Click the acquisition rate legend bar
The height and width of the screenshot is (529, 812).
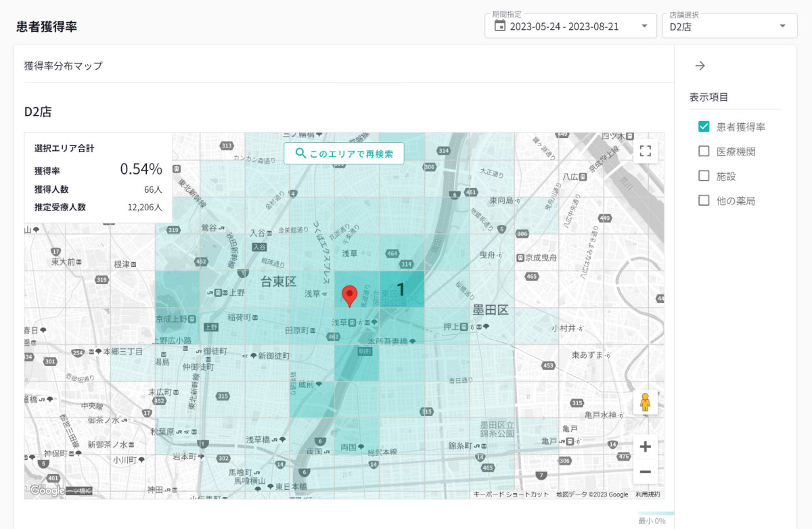tap(656, 513)
